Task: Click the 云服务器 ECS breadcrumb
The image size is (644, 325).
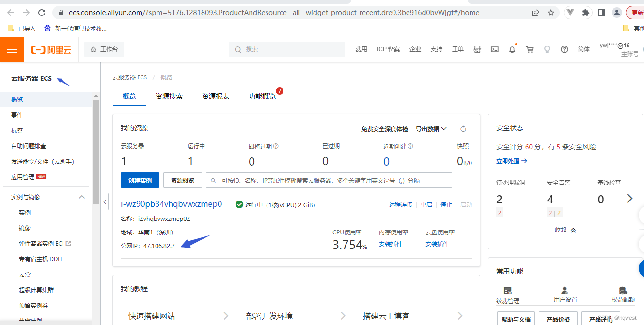Action: point(129,77)
